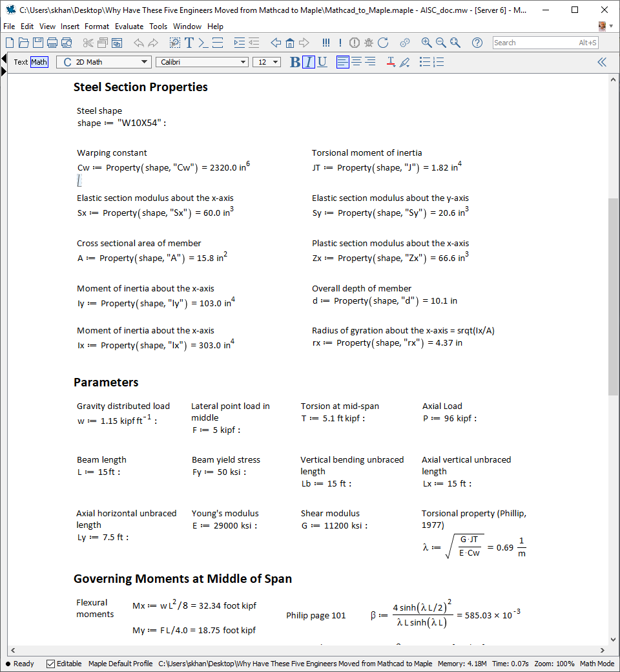This screenshot has height=672, width=620.
Task: Open the font size 12 dropdown
Action: point(267,62)
